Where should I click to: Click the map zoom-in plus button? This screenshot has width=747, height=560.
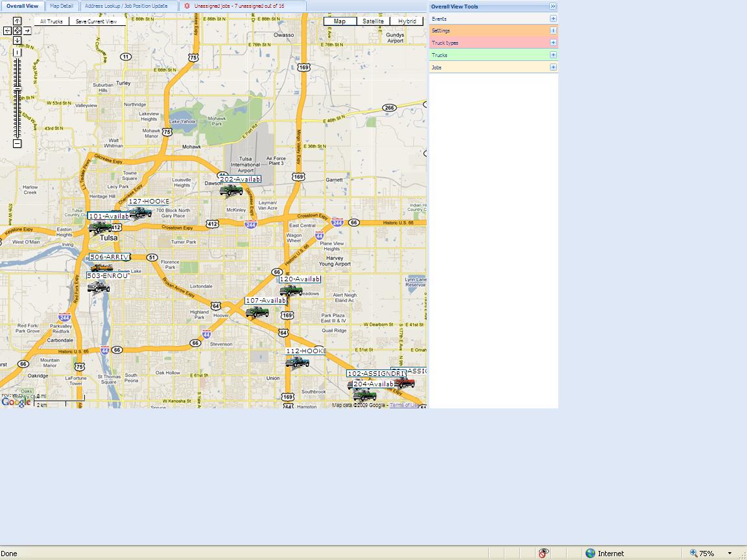(x=17, y=52)
